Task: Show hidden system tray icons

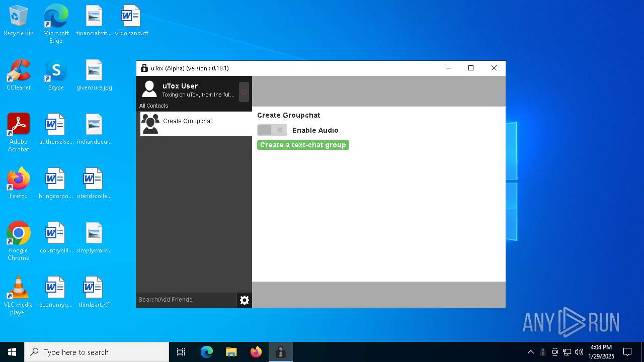Action: [530, 352]
